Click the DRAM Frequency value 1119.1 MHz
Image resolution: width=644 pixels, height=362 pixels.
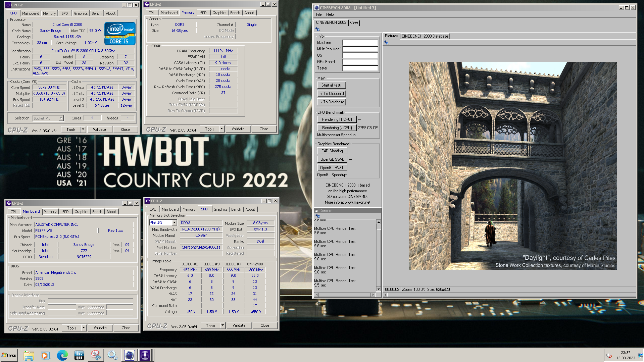[223, 51]
